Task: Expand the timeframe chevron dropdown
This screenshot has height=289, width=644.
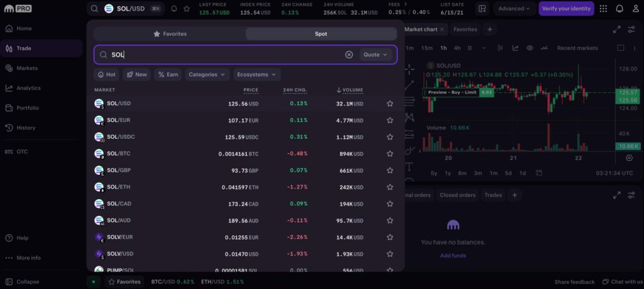Action: (484, 48)
